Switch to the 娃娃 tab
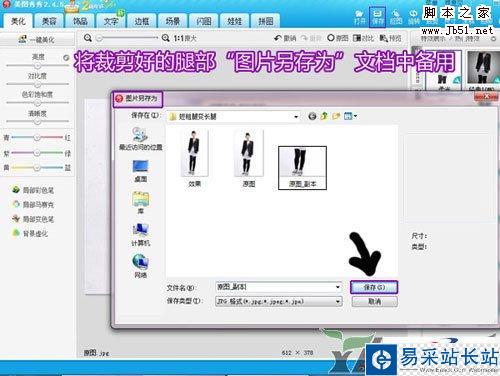The height and width of the screenshot is (376, 500). tap(235, 21)
